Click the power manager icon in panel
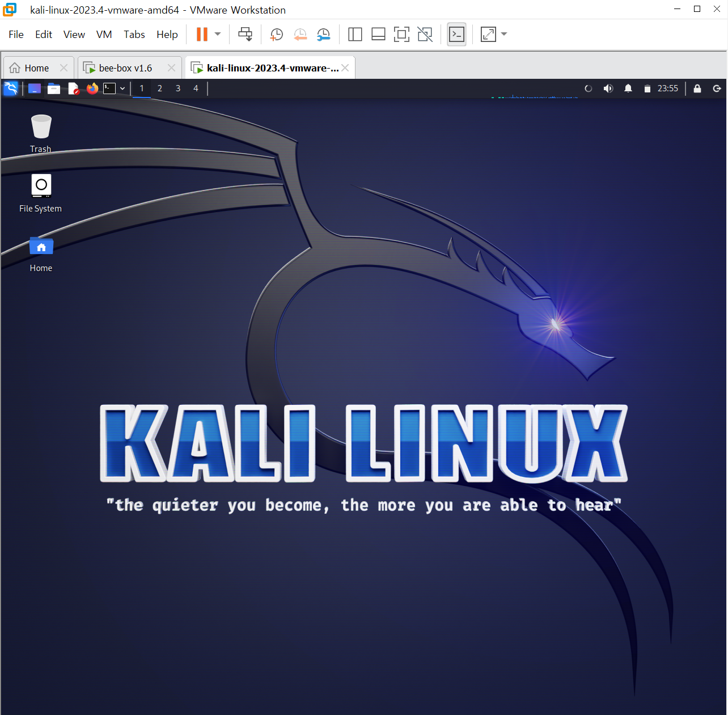Viewport: 728px width, 715px height. coord(589,88)
